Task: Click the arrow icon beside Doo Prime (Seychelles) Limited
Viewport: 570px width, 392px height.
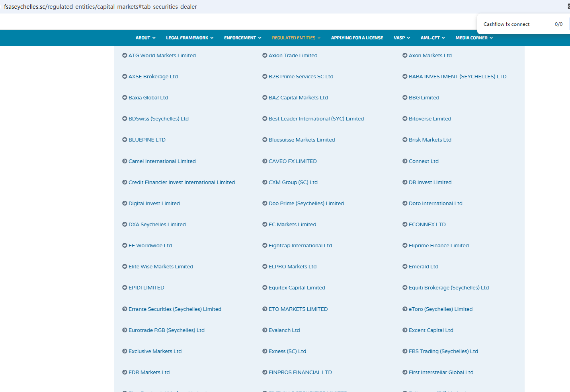Action: [265, 204]
